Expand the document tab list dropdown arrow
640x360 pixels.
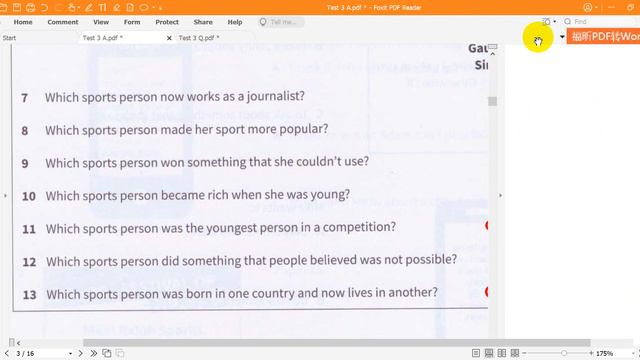[562, 37]
